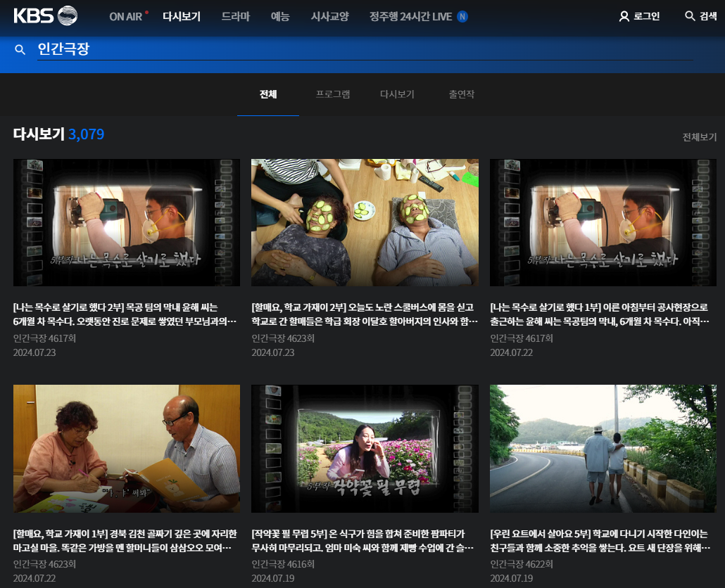Click date 2024.07.23 under 목수 2부
Viewport: 725px width, 588px height.
tap(34, 352)
